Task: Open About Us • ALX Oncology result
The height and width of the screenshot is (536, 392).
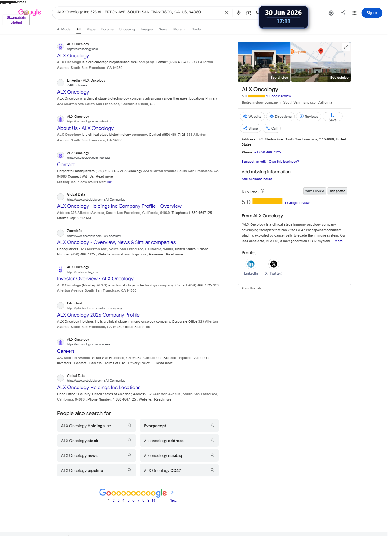Action: coord(85,128)
